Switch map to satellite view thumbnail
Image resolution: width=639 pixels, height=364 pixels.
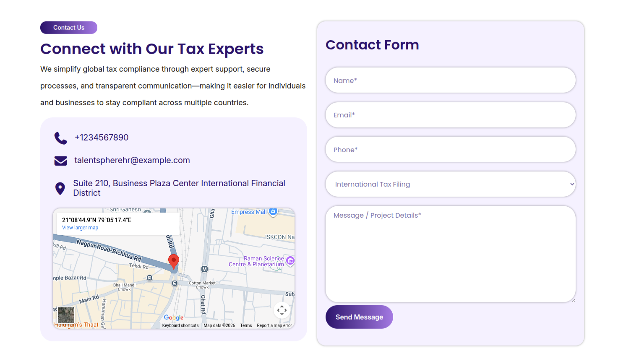pos(66,315)
